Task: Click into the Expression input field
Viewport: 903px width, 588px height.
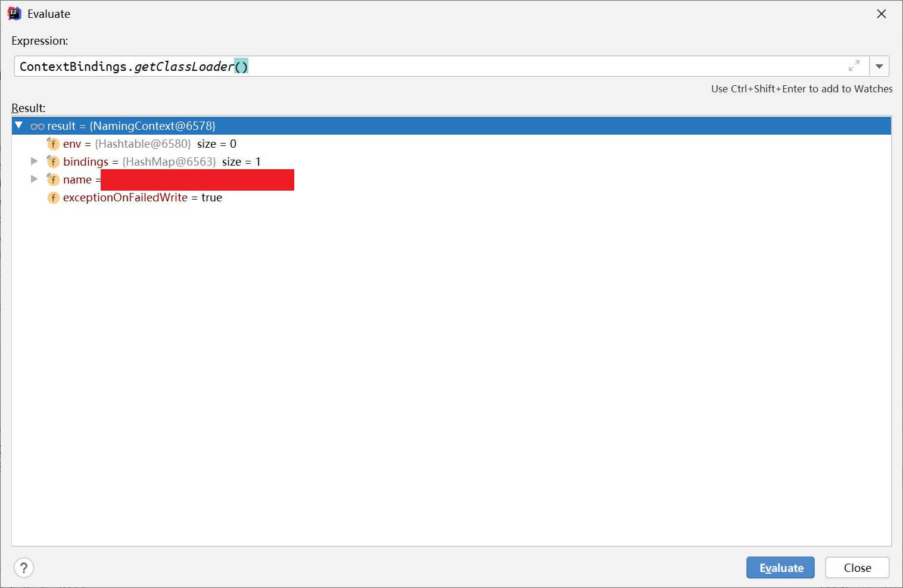Action: coord(441,66)
